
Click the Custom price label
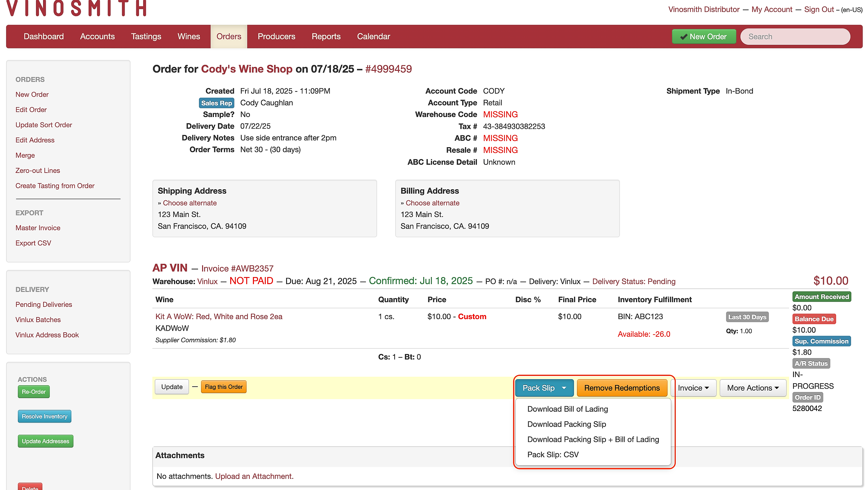472,316
